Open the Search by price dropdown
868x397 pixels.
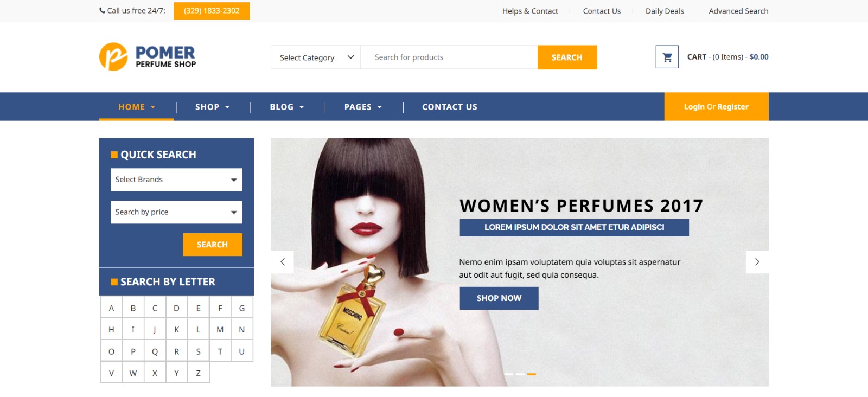tap(176, 212)
